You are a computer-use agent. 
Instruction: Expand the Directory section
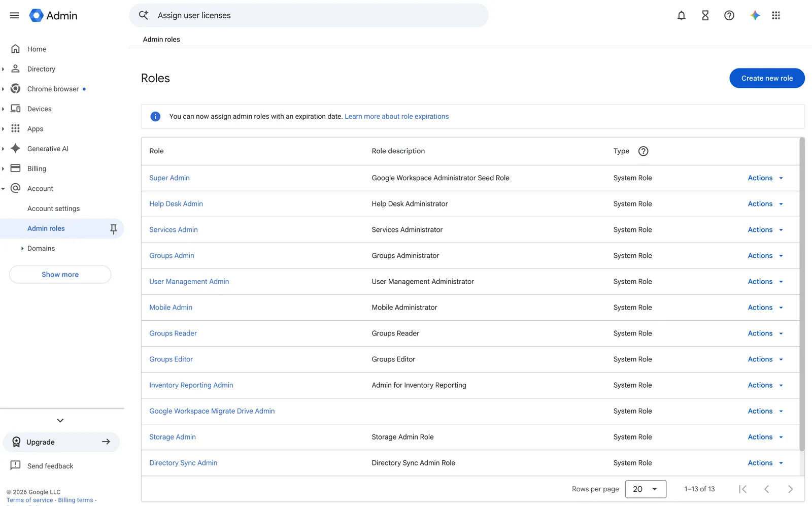tap(3, 69)
